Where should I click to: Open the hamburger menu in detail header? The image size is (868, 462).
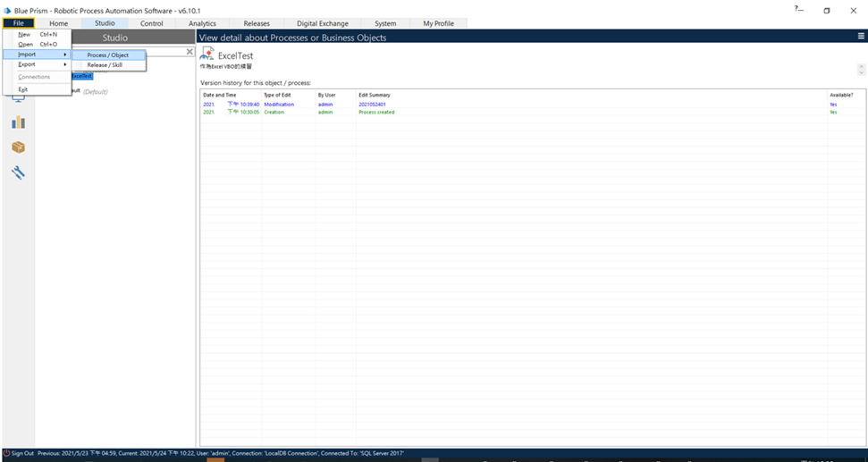(x=862, y=37)
